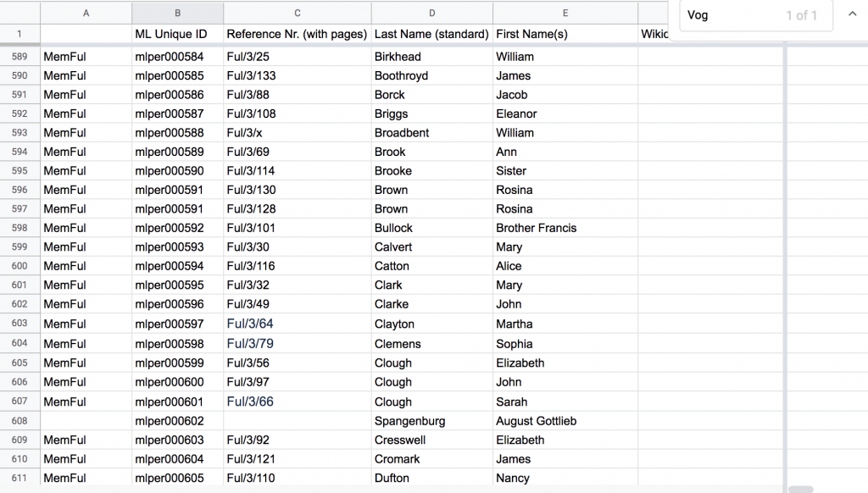Click the previous match arrow in find bar
The width and height of the screenshot is (868, 493).
point(852,14)
